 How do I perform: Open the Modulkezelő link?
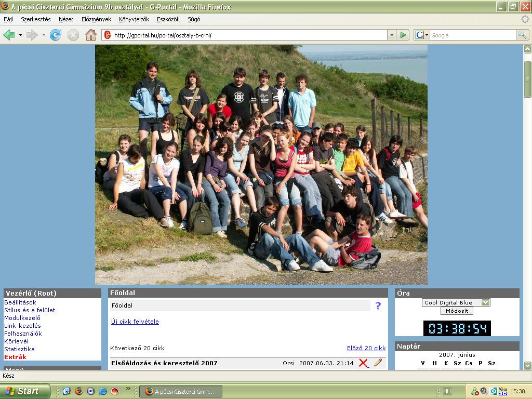point(22,318)
